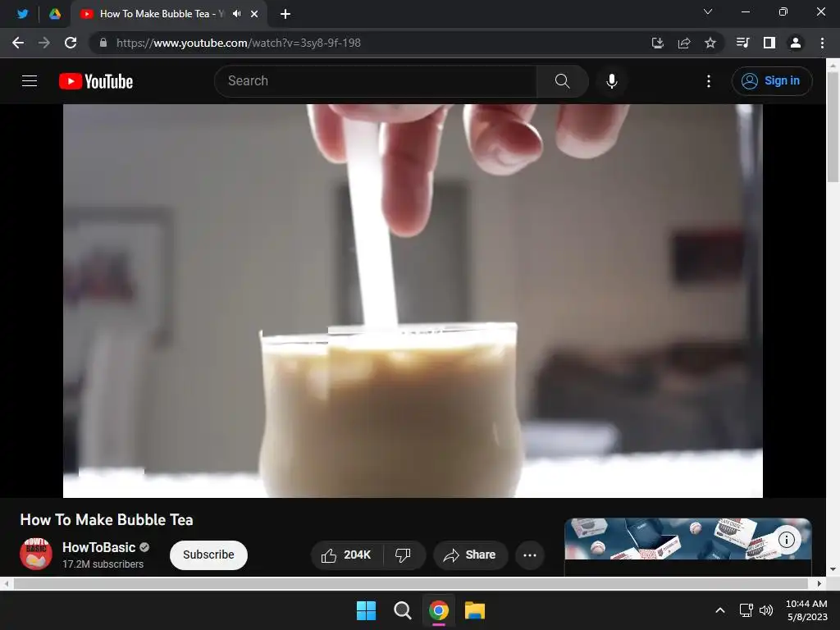View site information lock icon
Image resolution: width=840 pixels, height=630 pixels.
coord(103,43)
